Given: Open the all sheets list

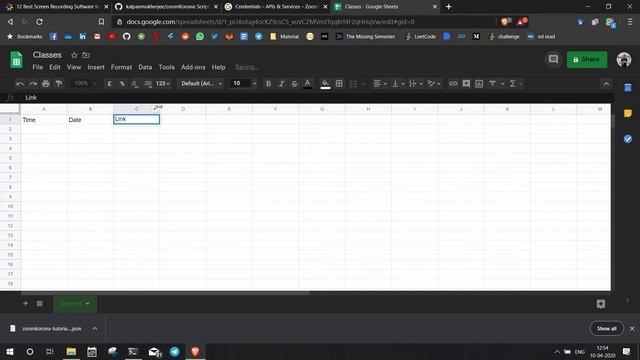Looking at the screenshot, I should [x=40, y=304].
